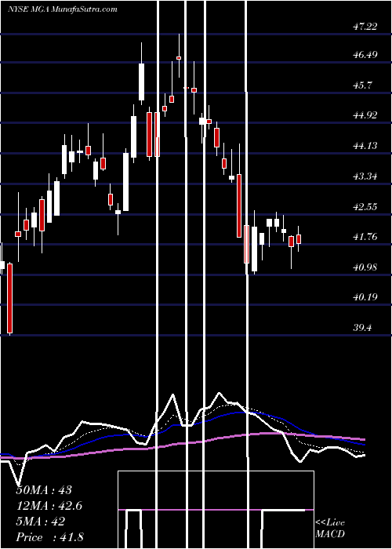Click the Price : 41.8 readout
Image resolution: width=392 pixels, height=549 pixels.
pyautogui.click(x=49, y=537)
